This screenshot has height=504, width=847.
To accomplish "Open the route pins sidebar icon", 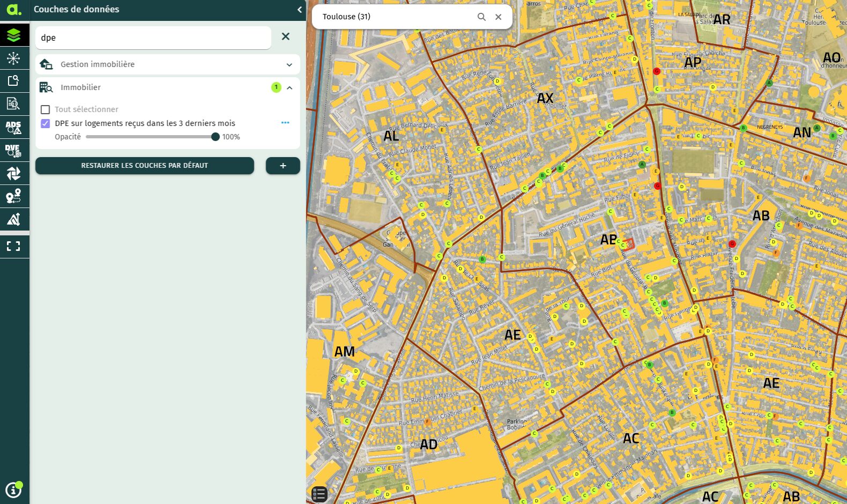I will [x=14, y=196].
